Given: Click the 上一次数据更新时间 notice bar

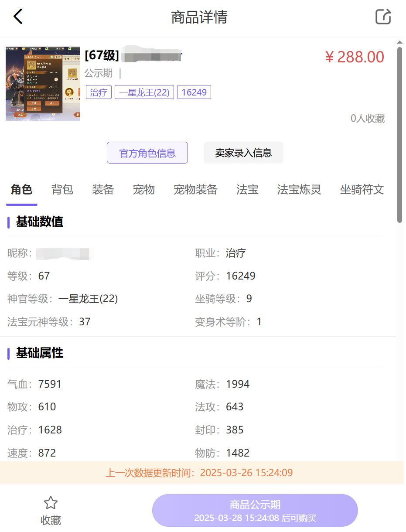Looking at the screenshot, I should 202,473.
